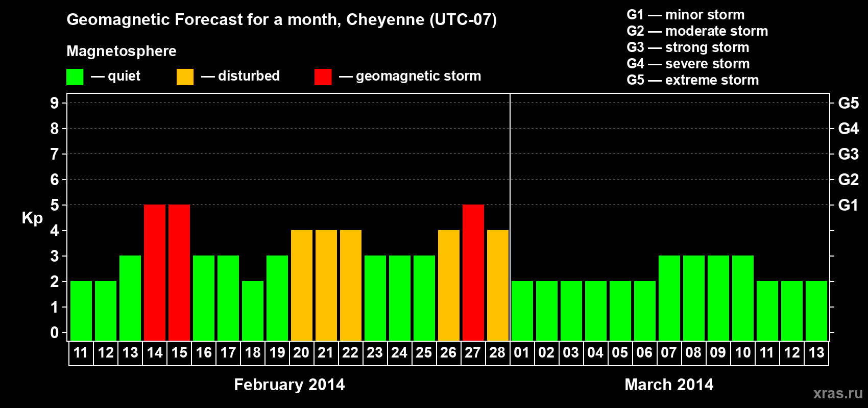868x408 pixels.
Task: Click the date label 23 in February
Action: pyautogui.click(x=375, y=353)
